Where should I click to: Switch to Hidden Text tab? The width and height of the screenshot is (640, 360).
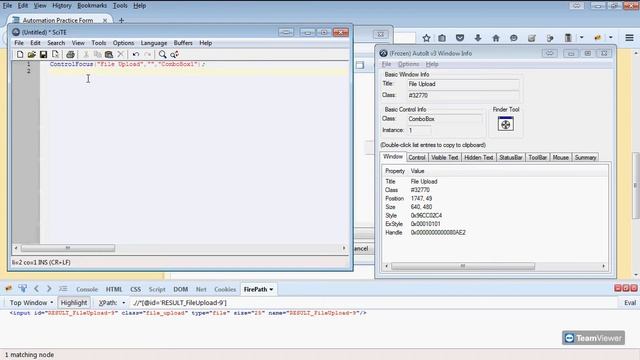click(x=479, y=157)
